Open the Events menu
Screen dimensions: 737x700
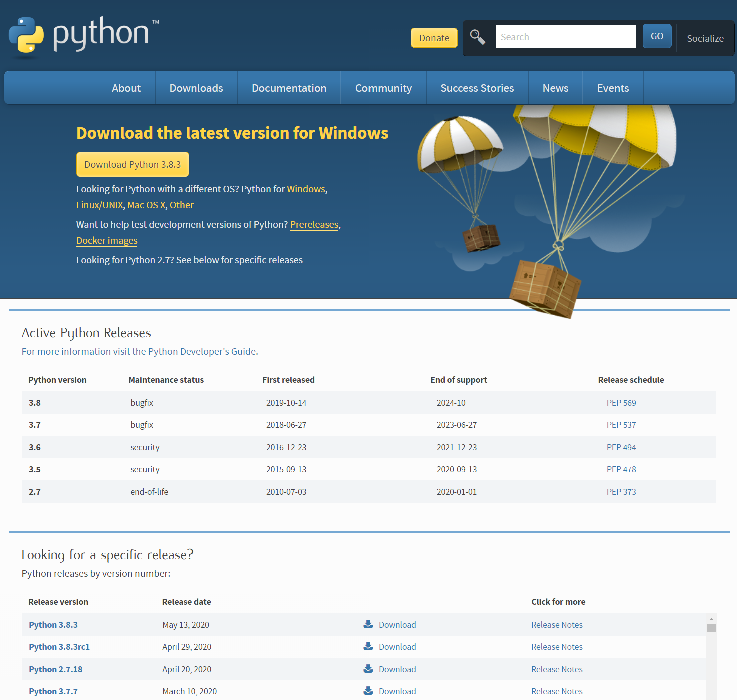[x=613, y=88]
